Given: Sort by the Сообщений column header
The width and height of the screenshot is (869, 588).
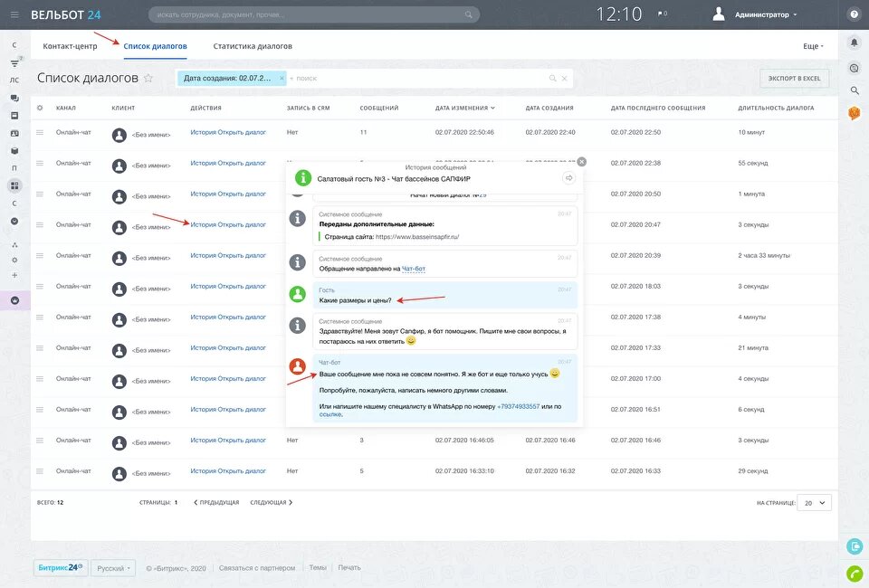Looking at the screenshot, I should tap(379, 108).
